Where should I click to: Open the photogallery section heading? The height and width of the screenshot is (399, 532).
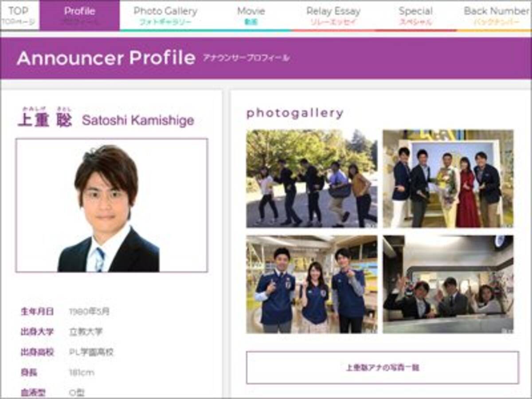click(294, 113)
